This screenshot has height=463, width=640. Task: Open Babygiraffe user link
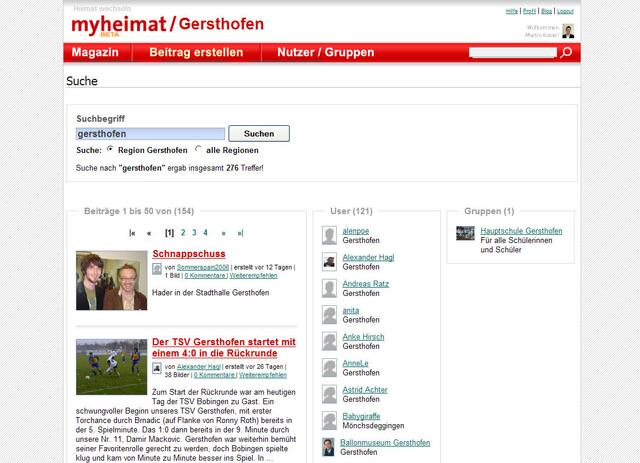[361, 416]
